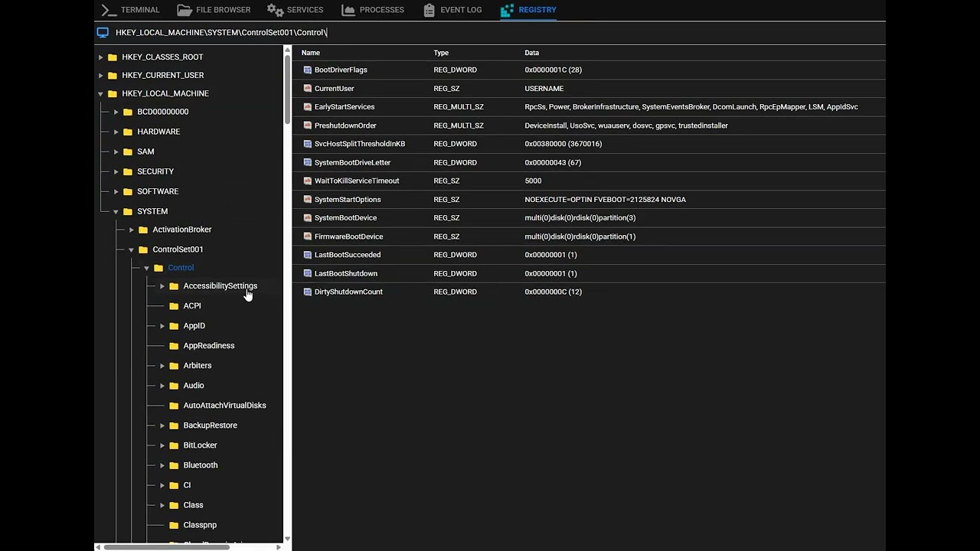Expand the ActivationBroker key arrow
Viewport: 980px width, 551px height.
131,230
